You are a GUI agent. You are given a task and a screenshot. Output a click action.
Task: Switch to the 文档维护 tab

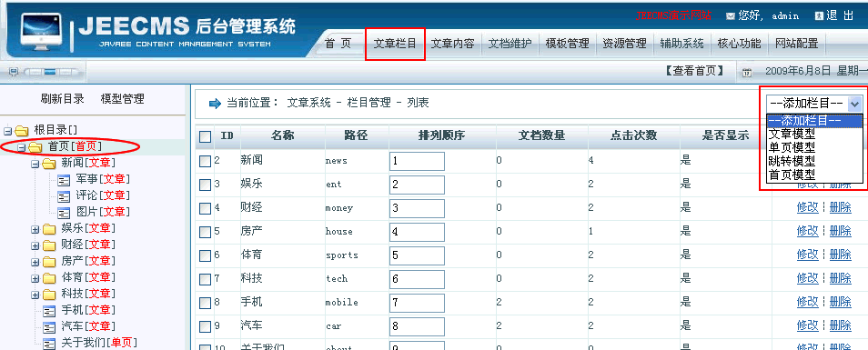click(x=510, y=44)
